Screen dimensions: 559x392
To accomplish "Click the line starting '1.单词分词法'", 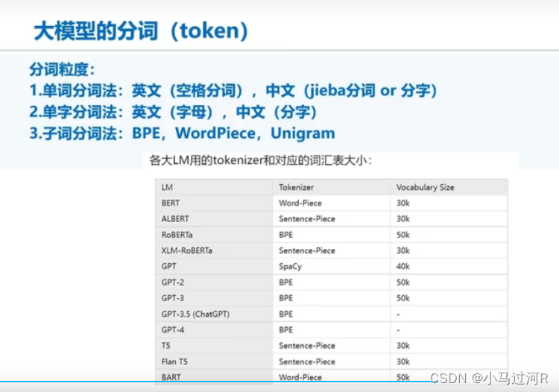I will tap(233, 90).
